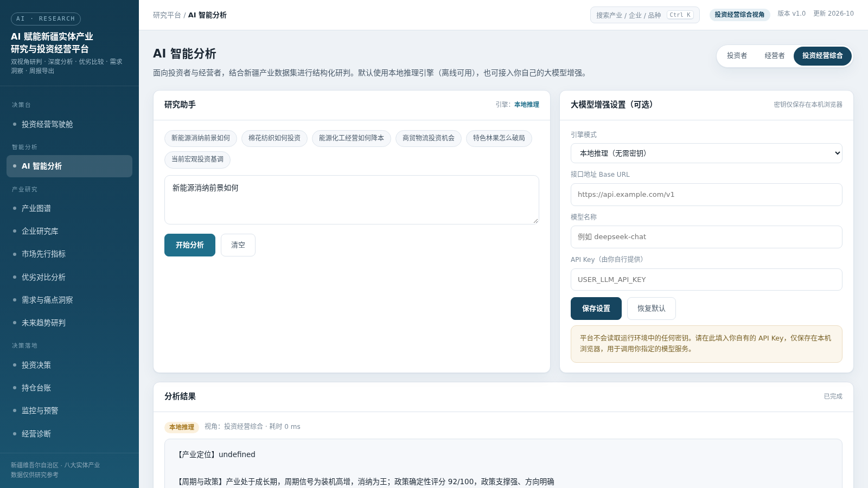Click the 投资经营综合视角 badge in header

(739, 15)
